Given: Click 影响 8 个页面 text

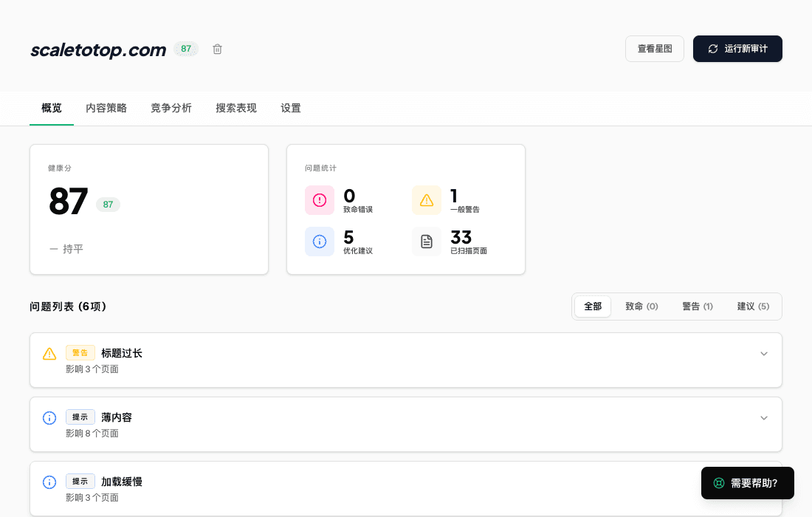Looking at the screenshot, I should tap(92, 434).
